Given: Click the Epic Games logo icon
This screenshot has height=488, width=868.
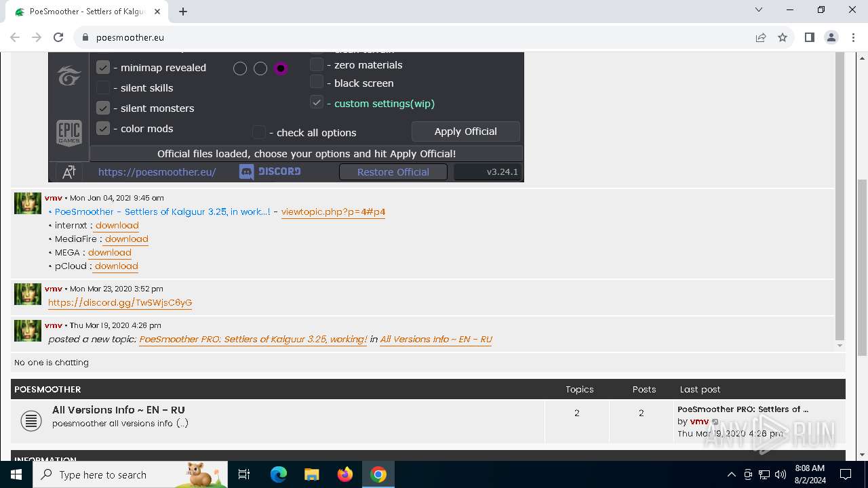Looking at the screenshot, I should click(68, 133).
